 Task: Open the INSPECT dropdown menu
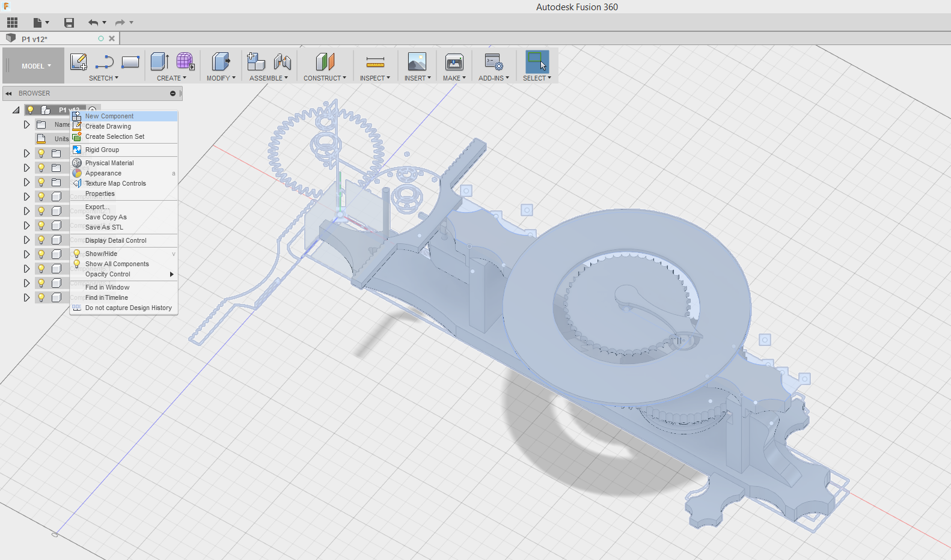[375, 78]
